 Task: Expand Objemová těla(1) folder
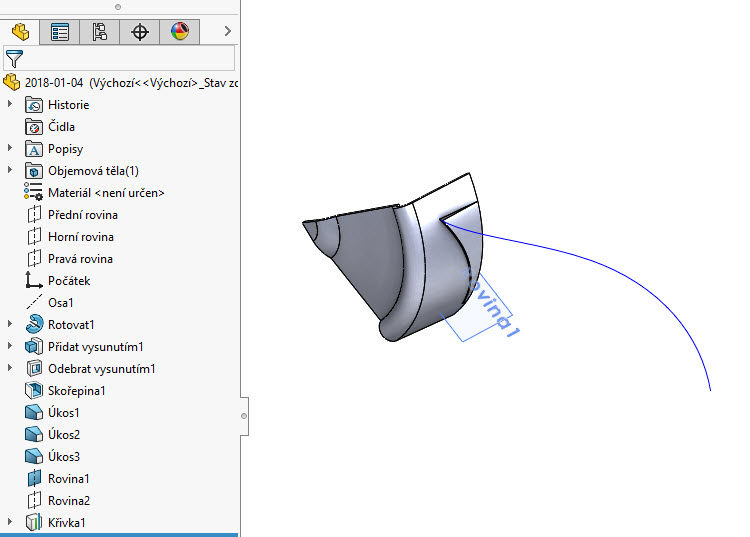pyautogui.click(x=10, y=169)
